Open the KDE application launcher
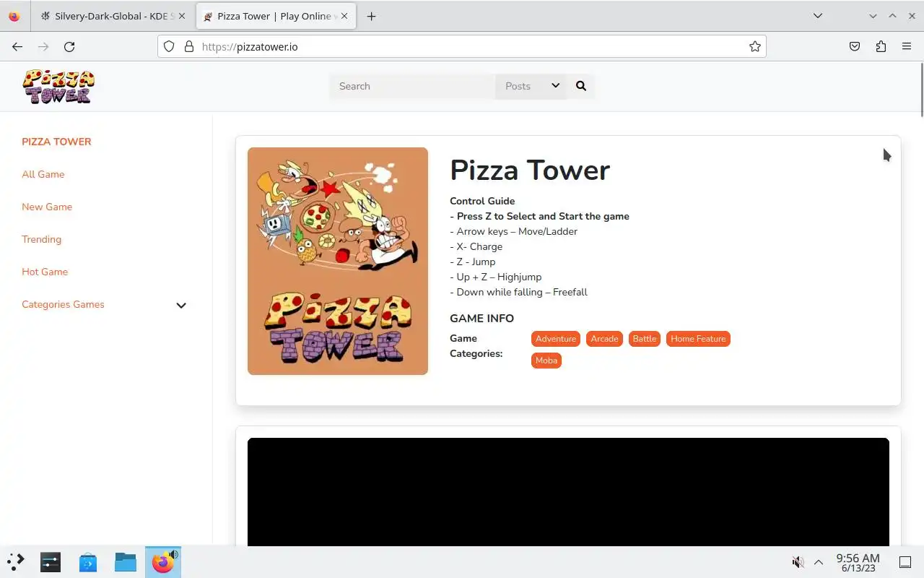 pyautogui.click(x=15, y=561)
